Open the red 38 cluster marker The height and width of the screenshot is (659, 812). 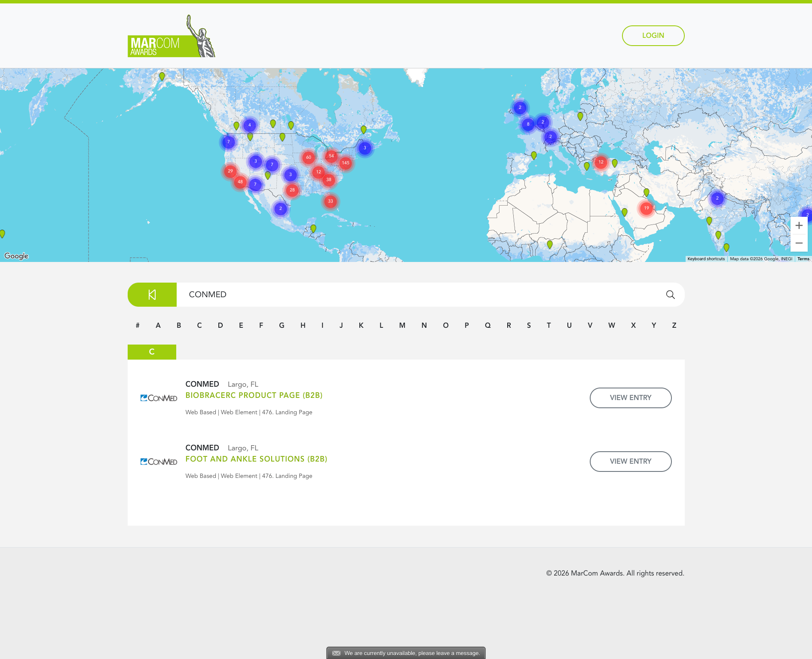(329, 180)
